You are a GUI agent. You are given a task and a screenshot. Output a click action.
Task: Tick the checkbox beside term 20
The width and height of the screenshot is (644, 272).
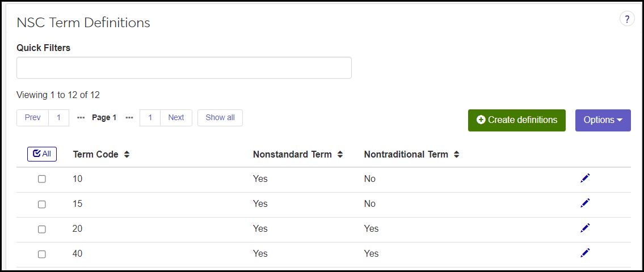42,229
